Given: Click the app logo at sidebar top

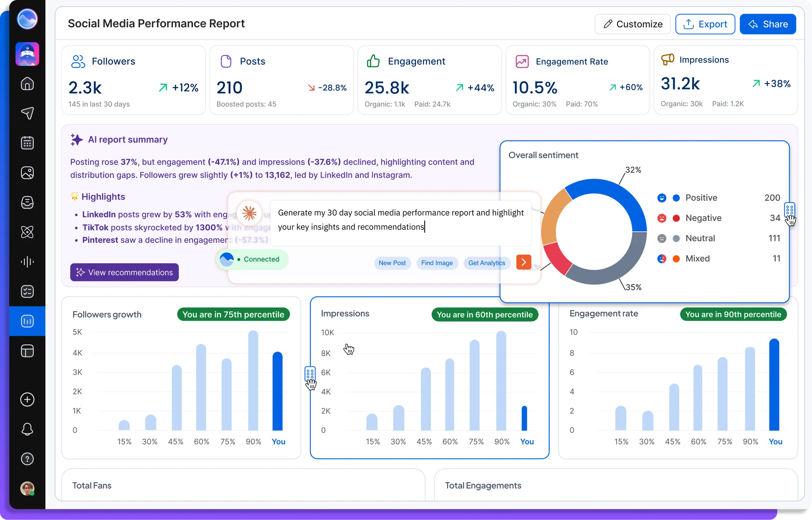Looking at the screenshot, I should [27, 19].
